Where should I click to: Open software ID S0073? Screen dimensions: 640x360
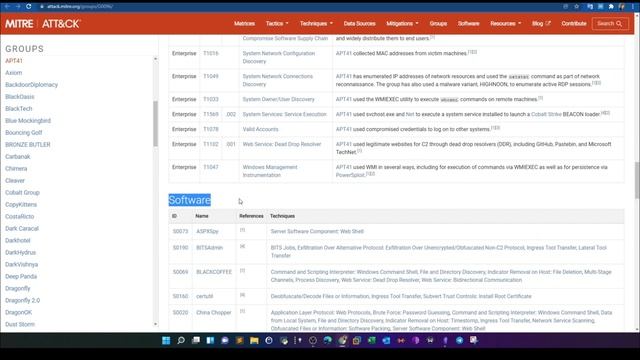coord(180,231)
